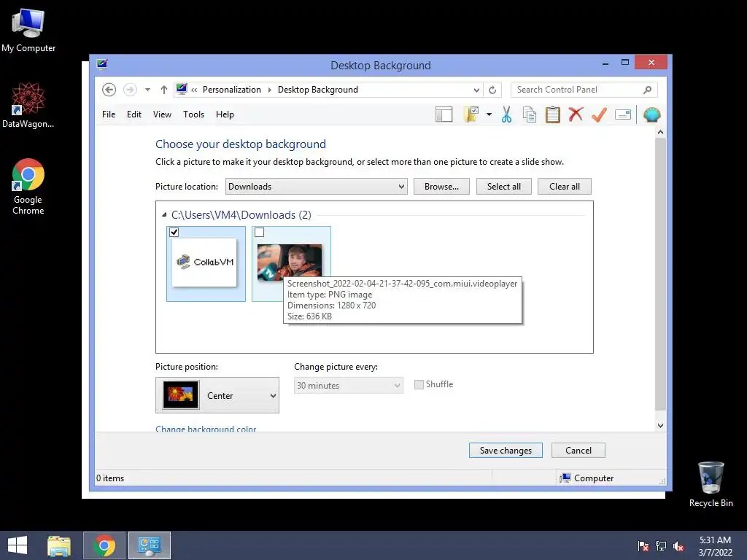Viewport: 747px width, 560px height.
Task: Click Personalization in the breadcrumb
Action: (x=231, y=90)
